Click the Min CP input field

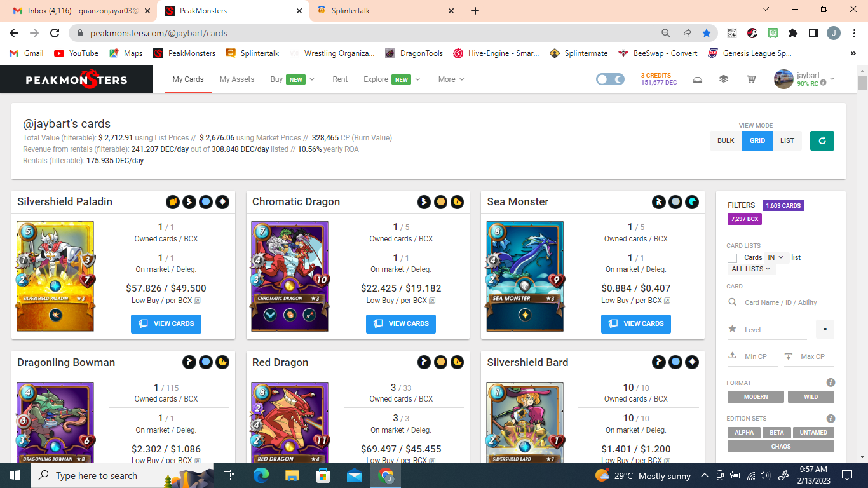753,356
